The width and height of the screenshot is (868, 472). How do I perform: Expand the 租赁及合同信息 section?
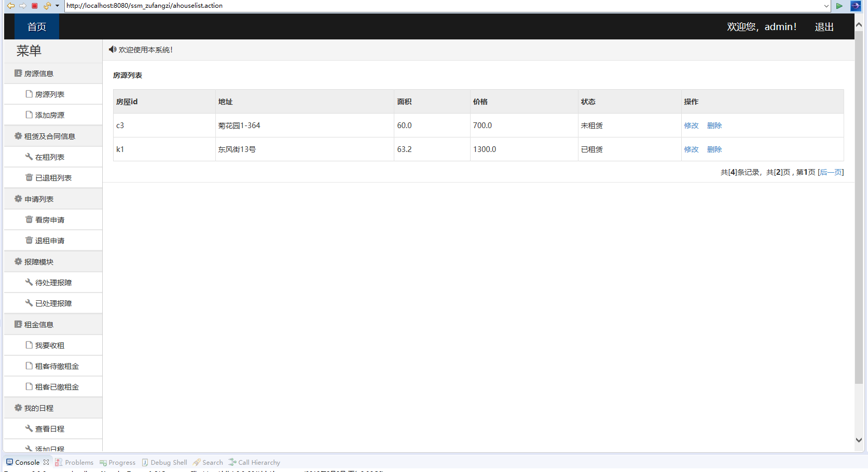pyautogui.click(x=50, y=136)
